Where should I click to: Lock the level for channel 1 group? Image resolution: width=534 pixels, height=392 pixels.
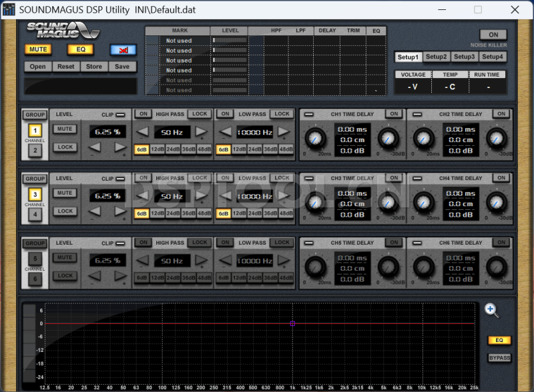click(x=64, y=146)
